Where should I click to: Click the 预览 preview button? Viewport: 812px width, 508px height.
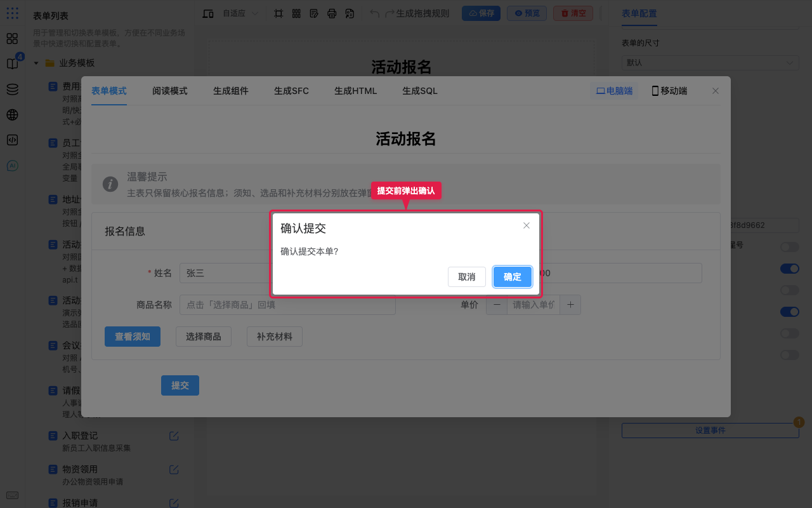coord(527,13)
